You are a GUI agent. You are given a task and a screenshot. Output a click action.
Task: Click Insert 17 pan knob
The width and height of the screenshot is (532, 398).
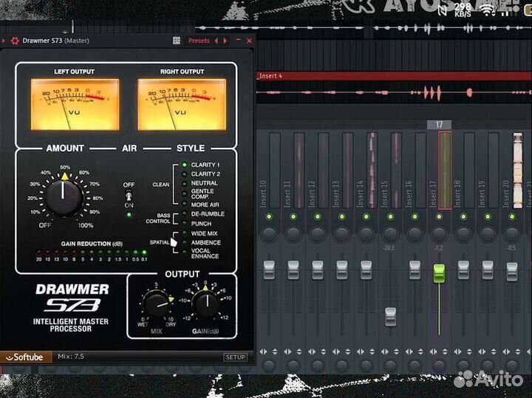(x=439, y=234)
